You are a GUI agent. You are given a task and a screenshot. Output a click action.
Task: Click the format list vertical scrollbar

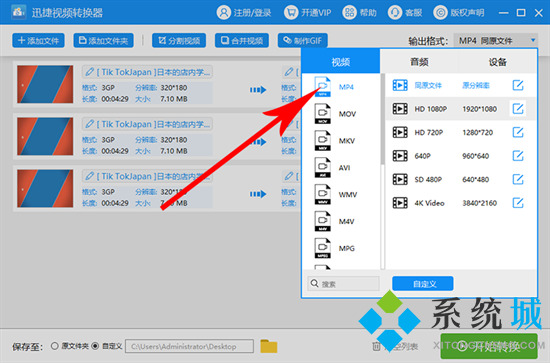coord(382,119)
